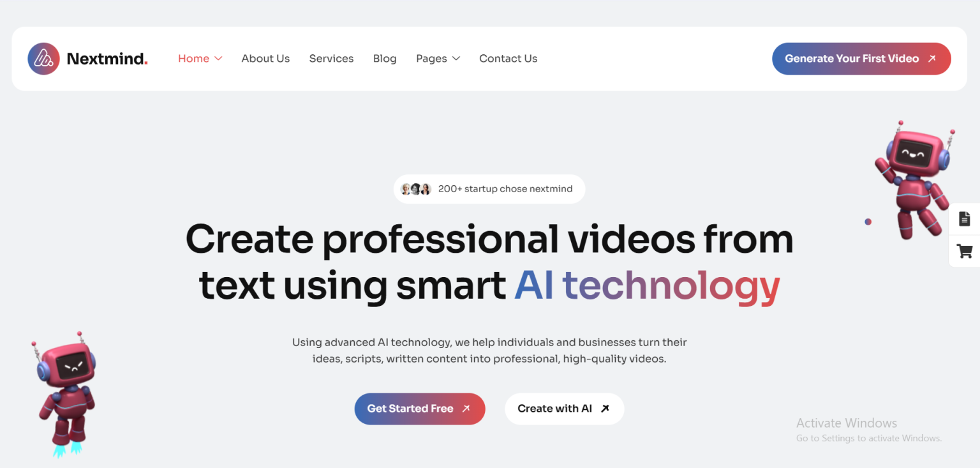980x468 pixels.
Task: Click the Nextmind logo icon
Action: [x=43, y=58]
